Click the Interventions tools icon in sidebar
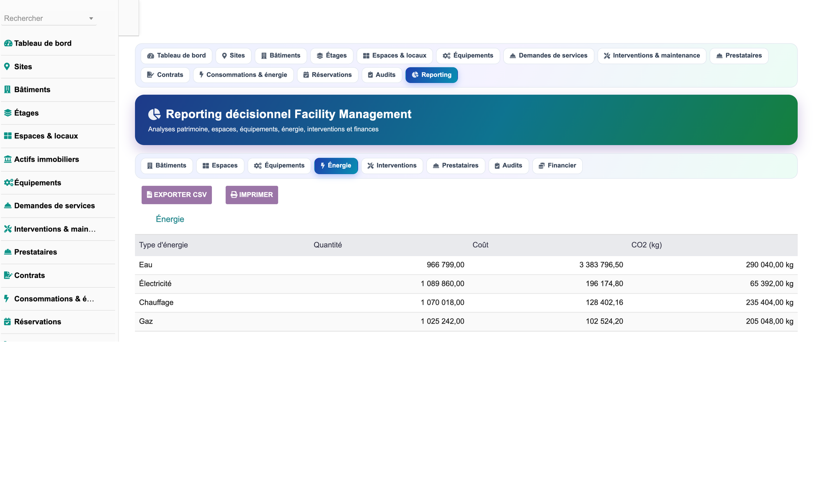Screen dimensions: 815x504 pos(8,229)
